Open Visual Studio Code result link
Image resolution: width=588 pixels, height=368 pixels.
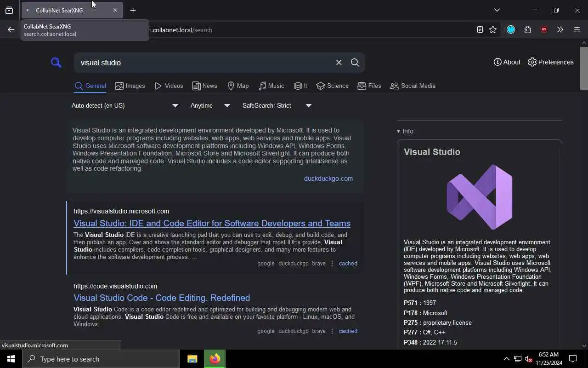coord(162,298)
